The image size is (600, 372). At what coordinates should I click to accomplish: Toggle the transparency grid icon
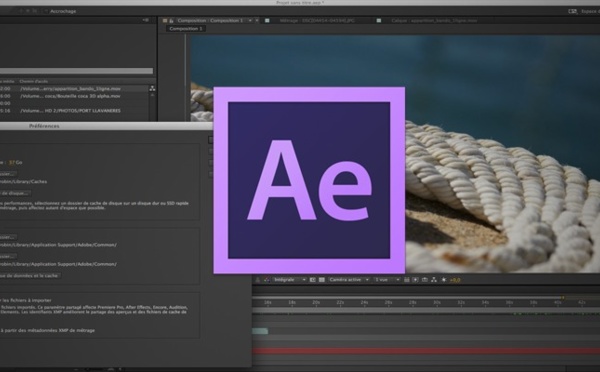[321, 280]
